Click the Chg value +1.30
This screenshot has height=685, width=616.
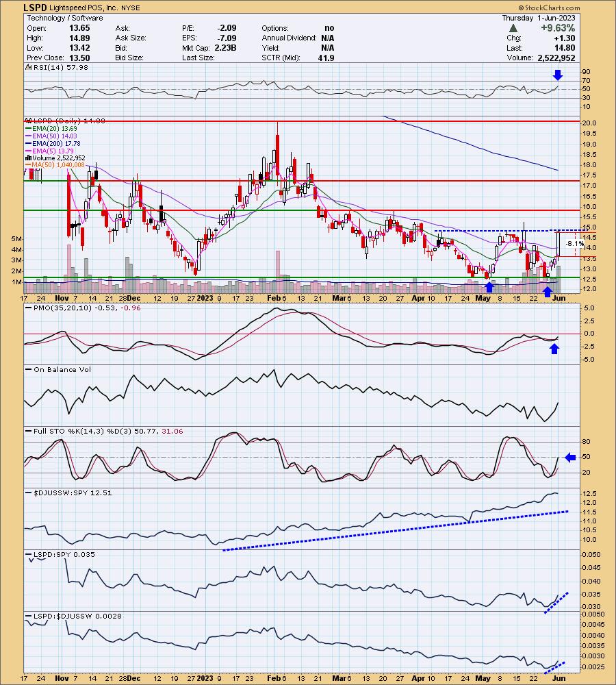pos(565,38)
